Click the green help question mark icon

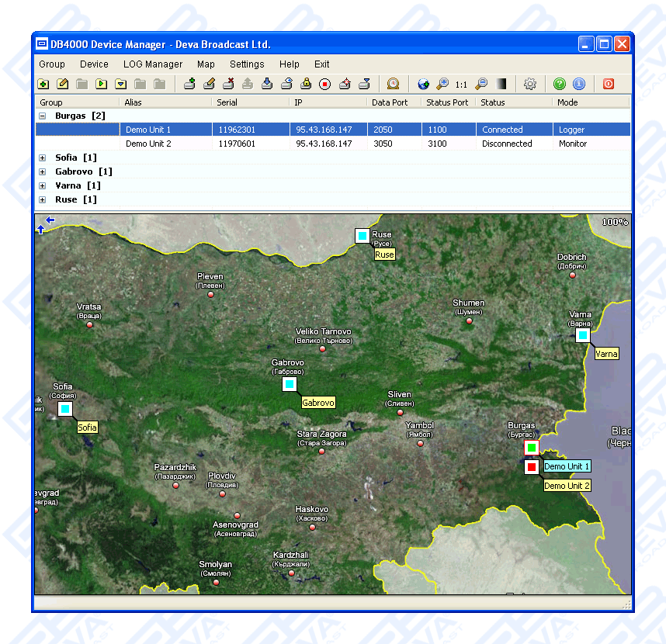pyautogui.click(x=560, y=84)
